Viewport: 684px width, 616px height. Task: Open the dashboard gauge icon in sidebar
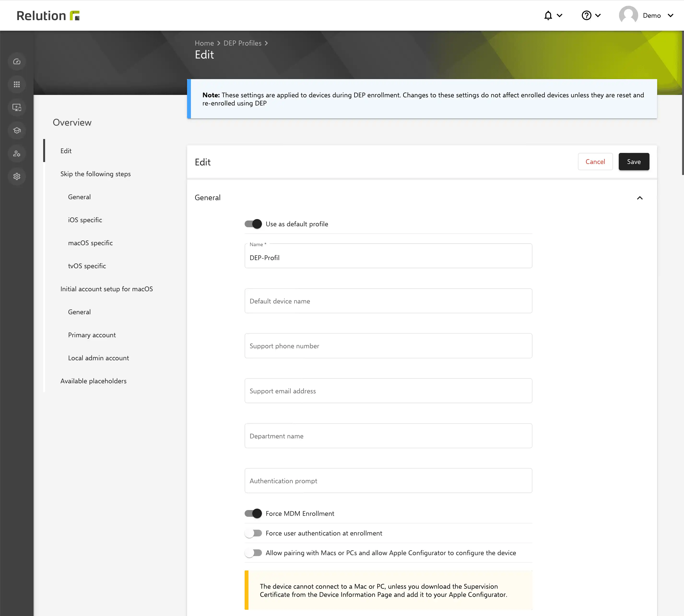(x=17, y=62)
